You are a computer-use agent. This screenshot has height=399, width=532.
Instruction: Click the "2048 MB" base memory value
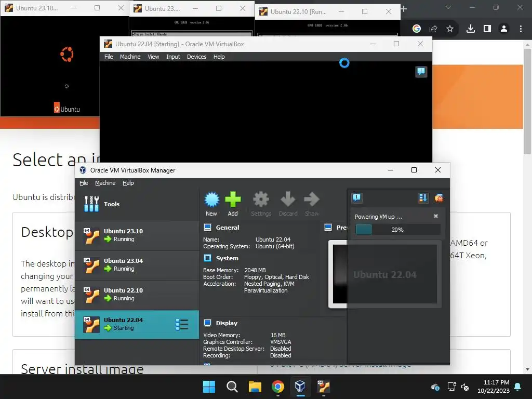pos(255,270)
